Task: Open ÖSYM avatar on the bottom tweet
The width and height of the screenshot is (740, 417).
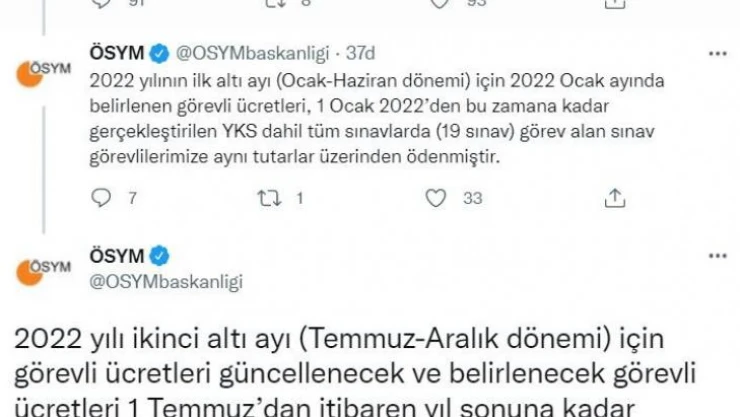Action: [x=43, y=273]
